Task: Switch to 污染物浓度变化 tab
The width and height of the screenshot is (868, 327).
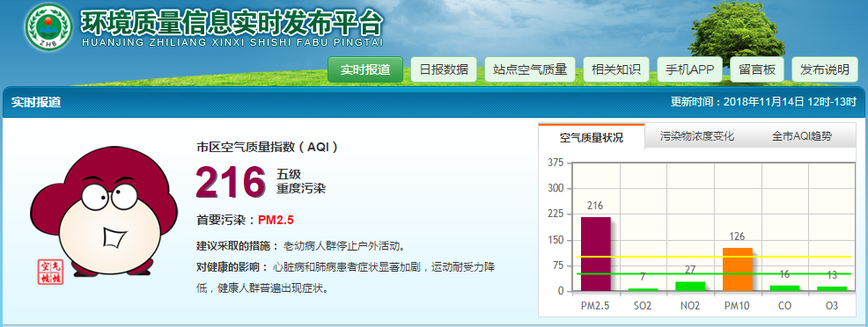Action: pyautogui.click(x=697, y=136)
